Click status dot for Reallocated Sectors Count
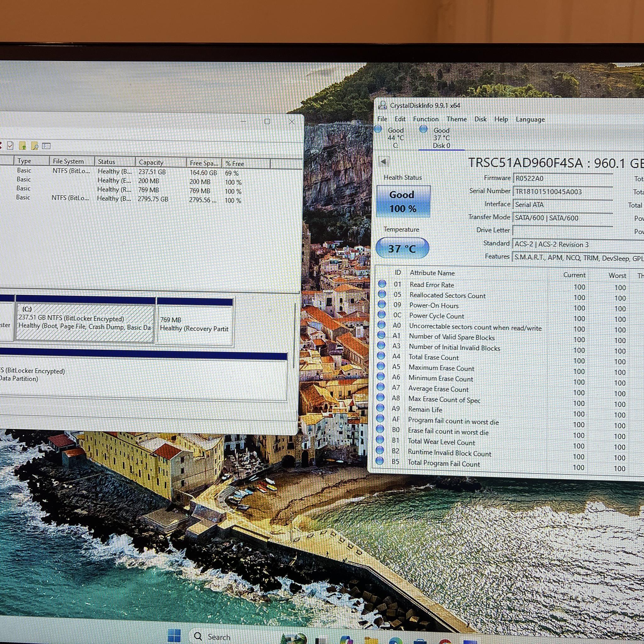The height and width of the screenshot is (644, 644). click(x=382, y=294)
